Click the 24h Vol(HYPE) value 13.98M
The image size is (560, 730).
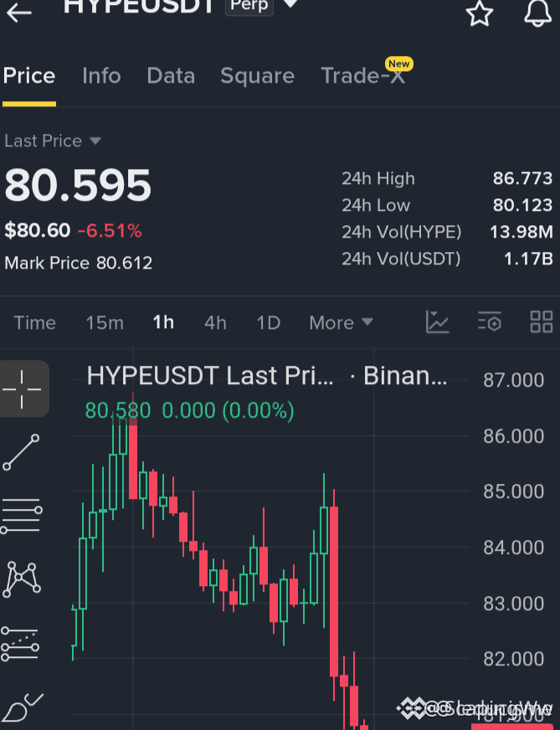click(521, 231)
